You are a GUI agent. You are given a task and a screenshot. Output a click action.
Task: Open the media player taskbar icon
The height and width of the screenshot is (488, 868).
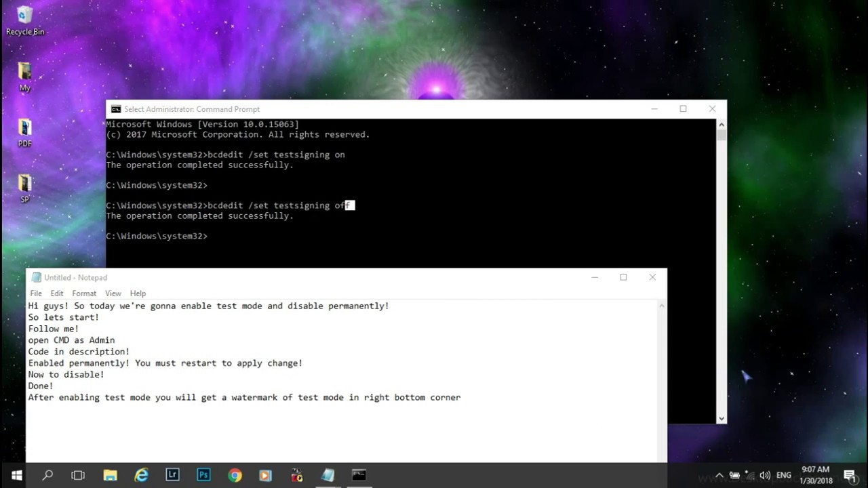coord(265,475)
